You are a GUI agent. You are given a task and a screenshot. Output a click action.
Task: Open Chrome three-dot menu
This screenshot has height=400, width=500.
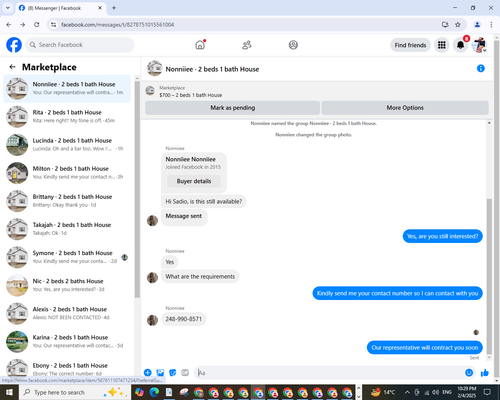pos(491,25)
